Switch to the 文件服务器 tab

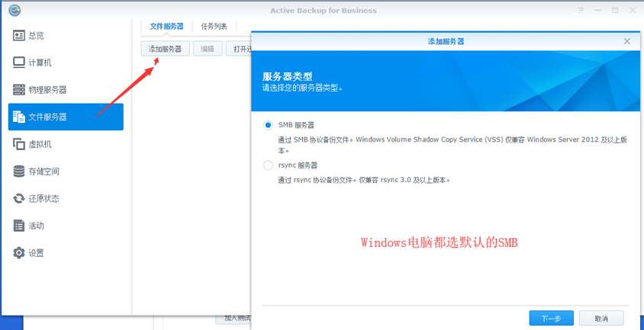[166, 26]
